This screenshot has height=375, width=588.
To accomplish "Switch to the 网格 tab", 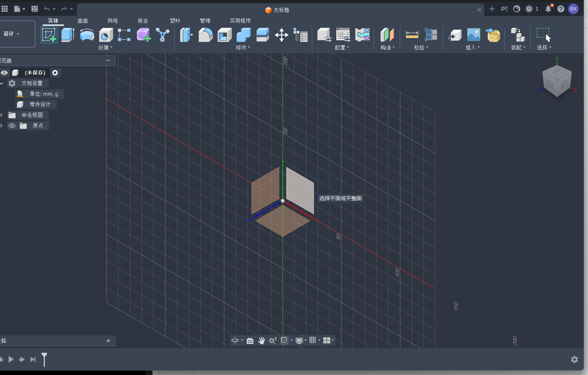I will click(113, 21).
